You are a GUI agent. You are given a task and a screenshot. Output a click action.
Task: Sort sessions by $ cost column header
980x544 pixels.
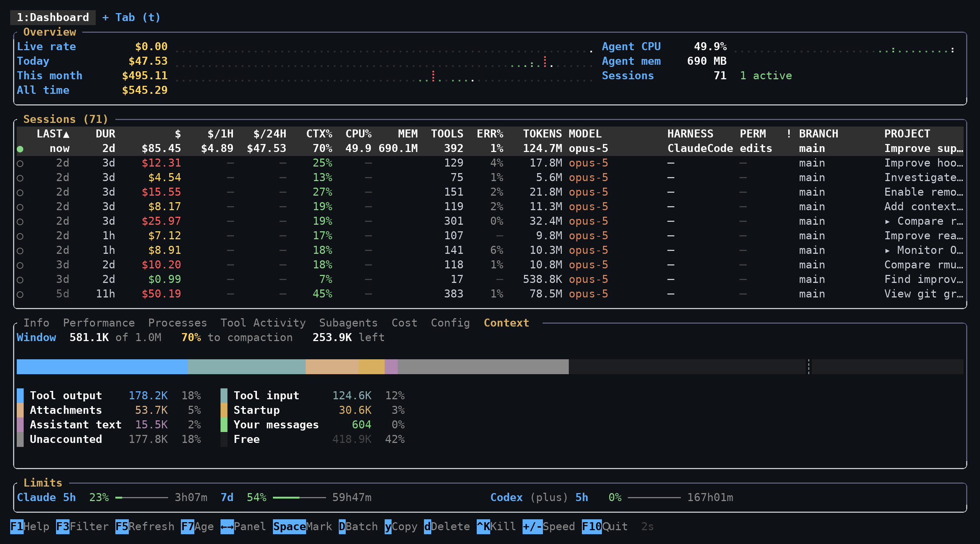point(178,134)
